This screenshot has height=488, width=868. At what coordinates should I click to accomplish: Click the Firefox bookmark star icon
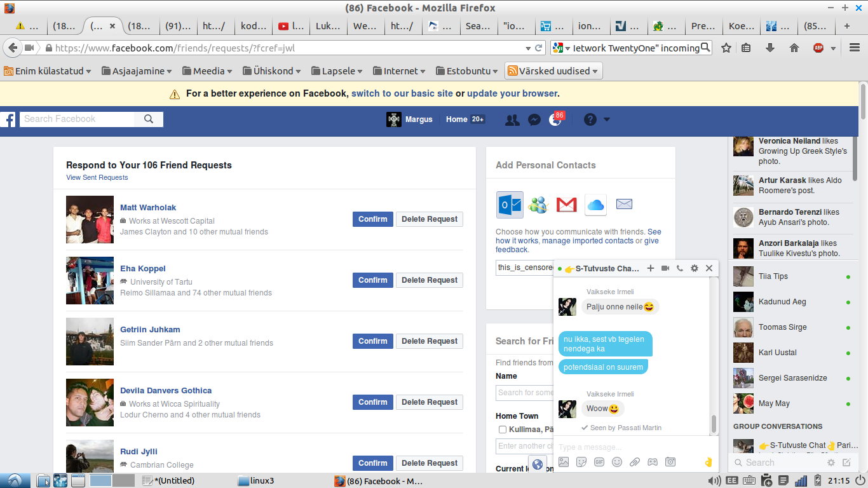point(726,48)
